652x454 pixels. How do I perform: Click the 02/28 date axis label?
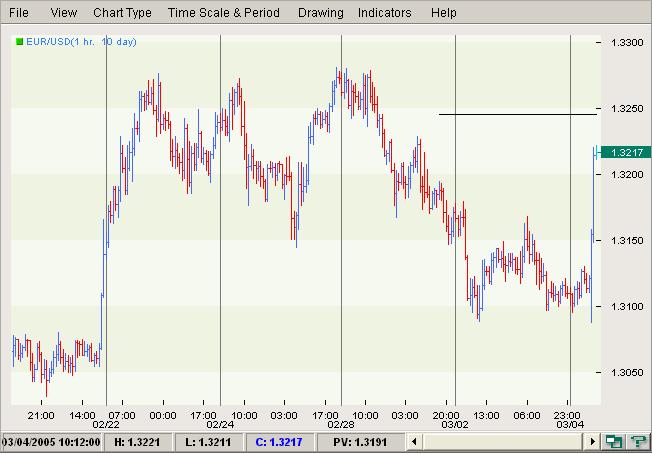tap(341, 424)
